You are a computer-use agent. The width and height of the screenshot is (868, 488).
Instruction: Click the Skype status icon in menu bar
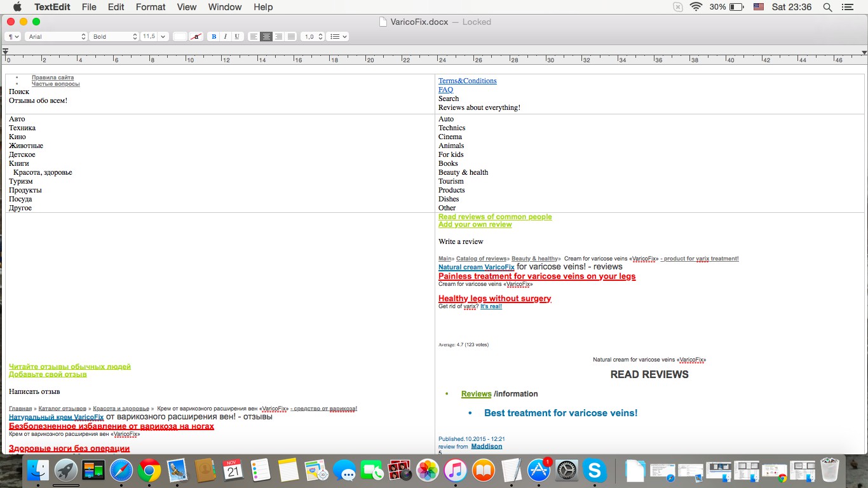coord(678,7)
